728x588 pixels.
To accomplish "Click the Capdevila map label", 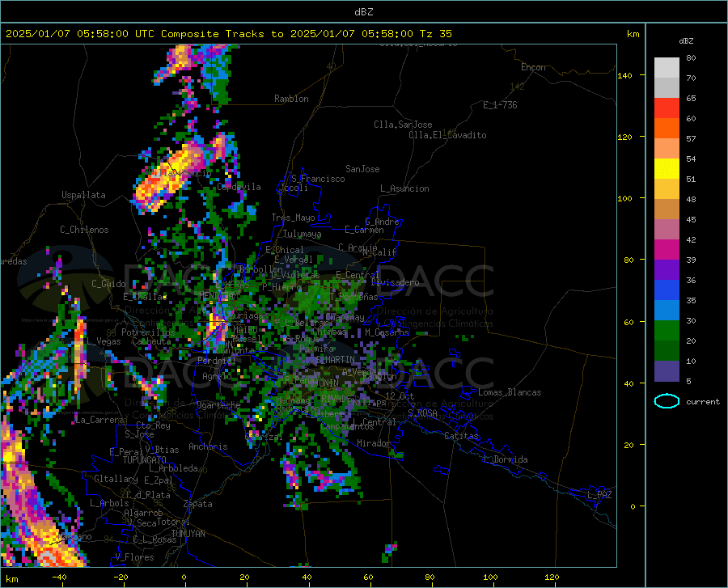I will coord(239,187).
